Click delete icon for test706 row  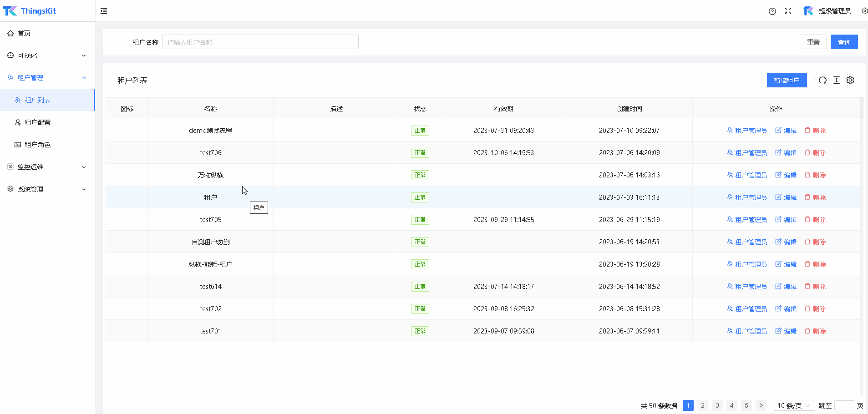tap(807, 153)
